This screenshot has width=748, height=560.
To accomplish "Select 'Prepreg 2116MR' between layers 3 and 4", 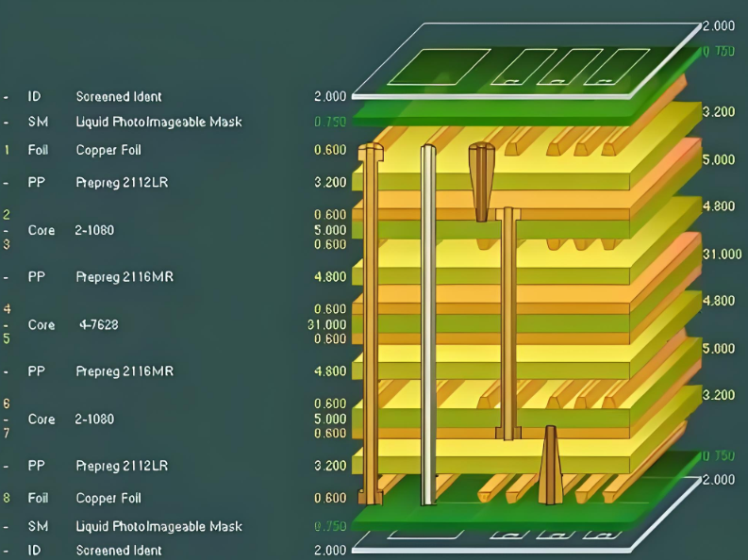I will point(125,277).
